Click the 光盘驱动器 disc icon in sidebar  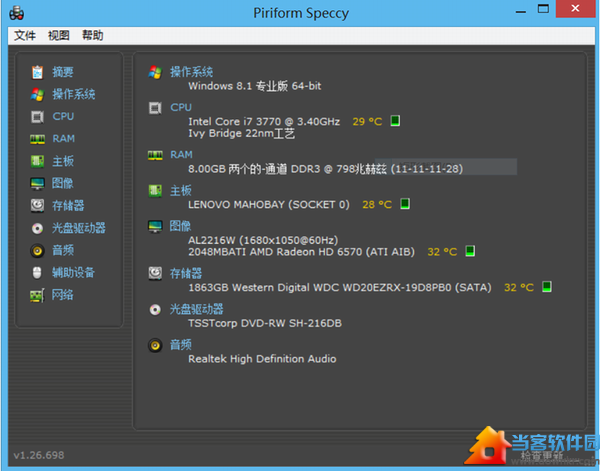[x=38, y=228]
